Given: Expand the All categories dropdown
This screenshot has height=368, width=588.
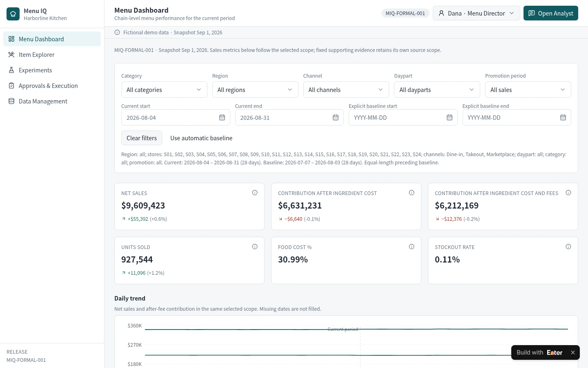Looking at the screenshot, I should [x=164, y=90].
